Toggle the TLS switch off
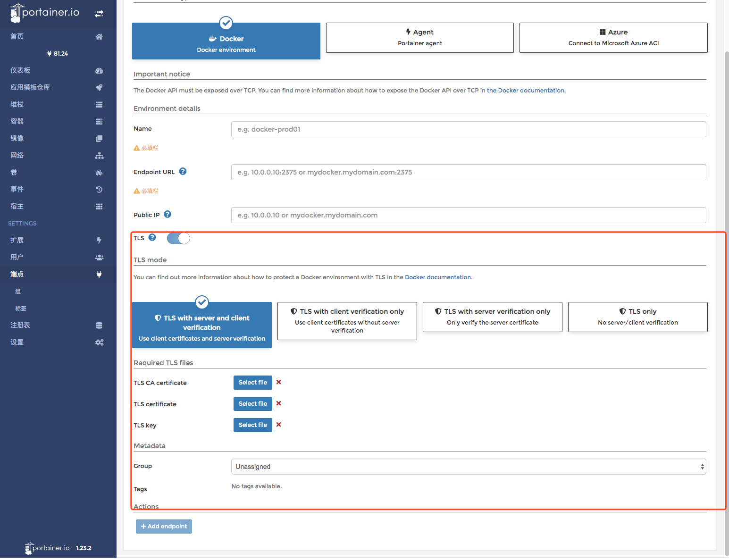The image size is (729, 560). (178, 238)
